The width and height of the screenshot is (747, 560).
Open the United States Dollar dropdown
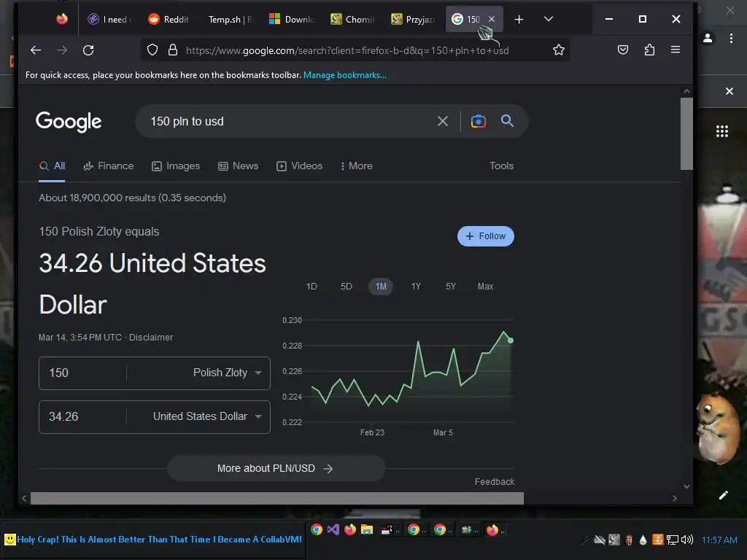pos(198,416)
